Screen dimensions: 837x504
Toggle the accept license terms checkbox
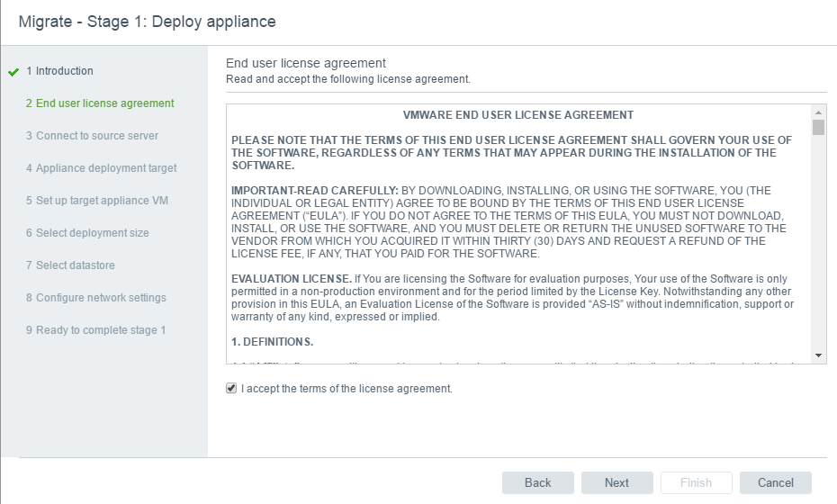click(232, 389)
